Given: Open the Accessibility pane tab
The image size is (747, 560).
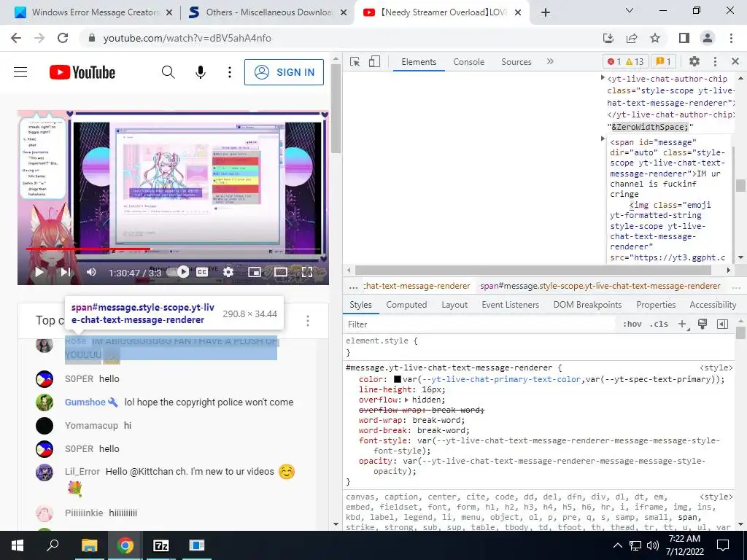Looking at the screenshot, I should 713,305.
